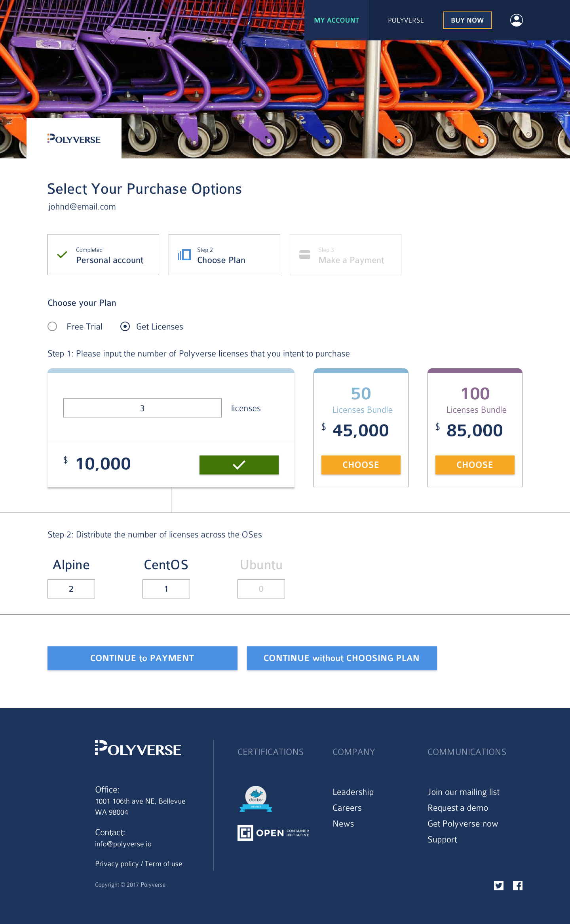Select the Get Licenses radio option
Viewport: 570px width, 924px height.
click(125, 326)
